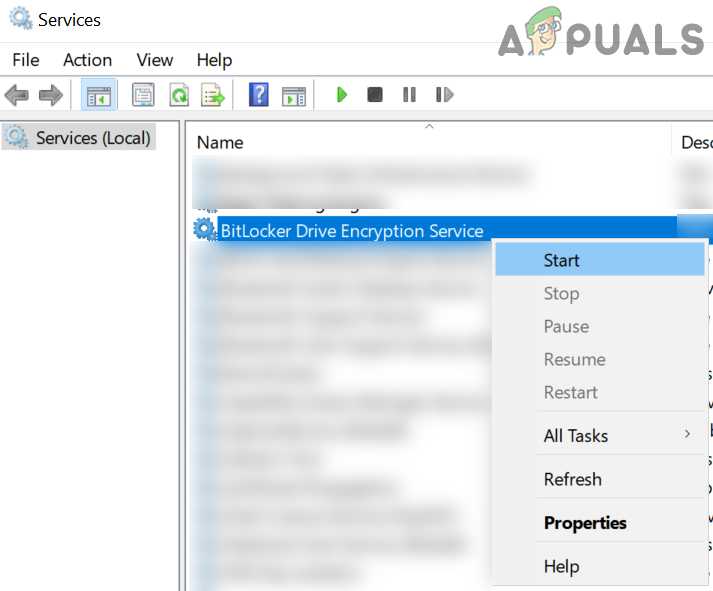Choose Refresh from the context menu
The height and width of the screenshot is (591, 713).
pyautogui.click(x=600, y=479)
